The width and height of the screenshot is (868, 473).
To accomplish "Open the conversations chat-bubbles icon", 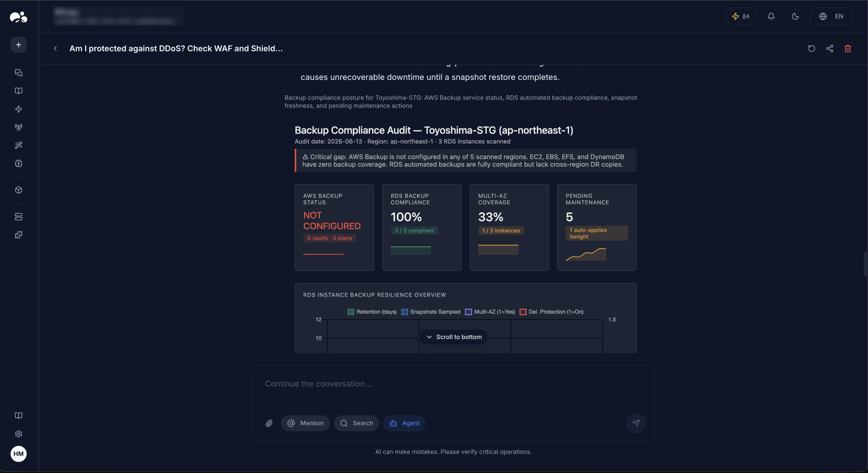I will [18, 73].
